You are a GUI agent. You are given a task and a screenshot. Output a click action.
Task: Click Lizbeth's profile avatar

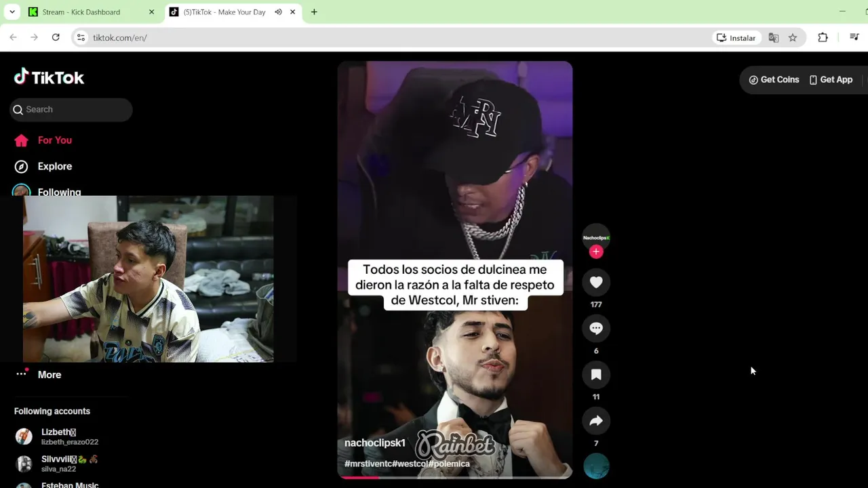[24, 436]
